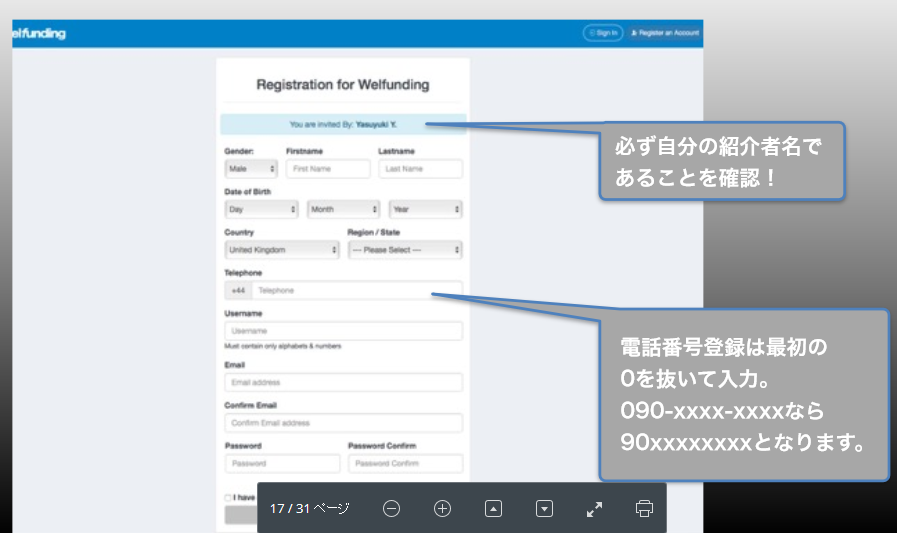897x533 pixels.
Task: Print the document using printer icon
Action: tap(644, 509)
